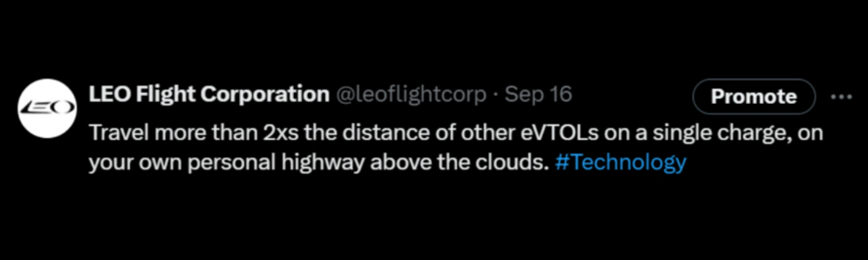
Task: Open the #Technology hashtag link
Action: coord(621,162)
